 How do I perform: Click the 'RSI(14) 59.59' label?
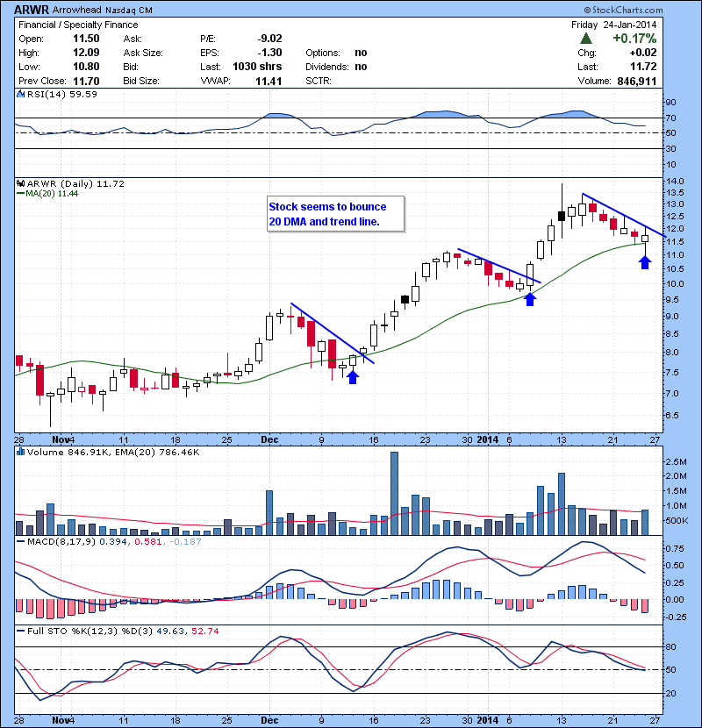pos(61,94)
